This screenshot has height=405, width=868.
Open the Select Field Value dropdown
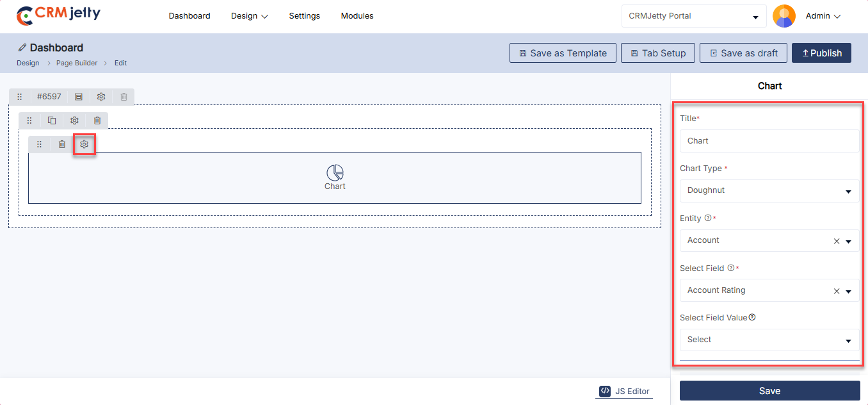(x=769, y=340)
